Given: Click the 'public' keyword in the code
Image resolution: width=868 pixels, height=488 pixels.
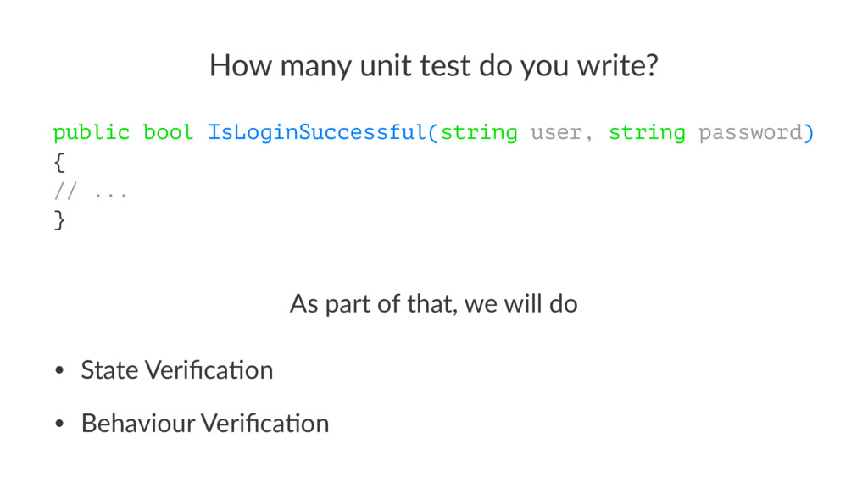Looking at the screenshot, I should click(92, 133).
